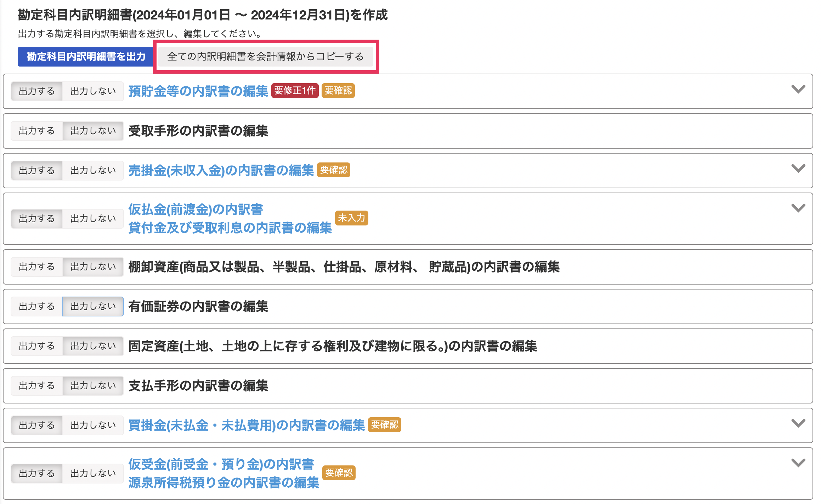Set 有価証券の内訳書 to 出力しない

click(x=93, y=307)
